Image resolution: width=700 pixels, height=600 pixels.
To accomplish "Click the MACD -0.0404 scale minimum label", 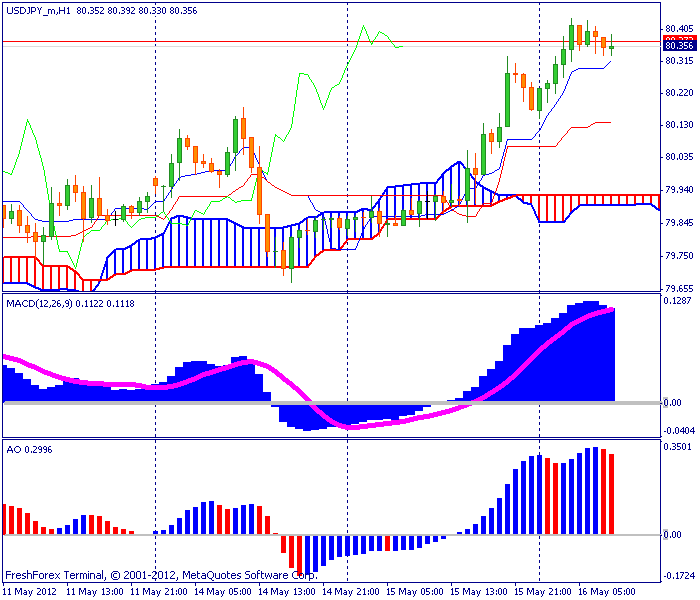I will (x=679, y=431).
